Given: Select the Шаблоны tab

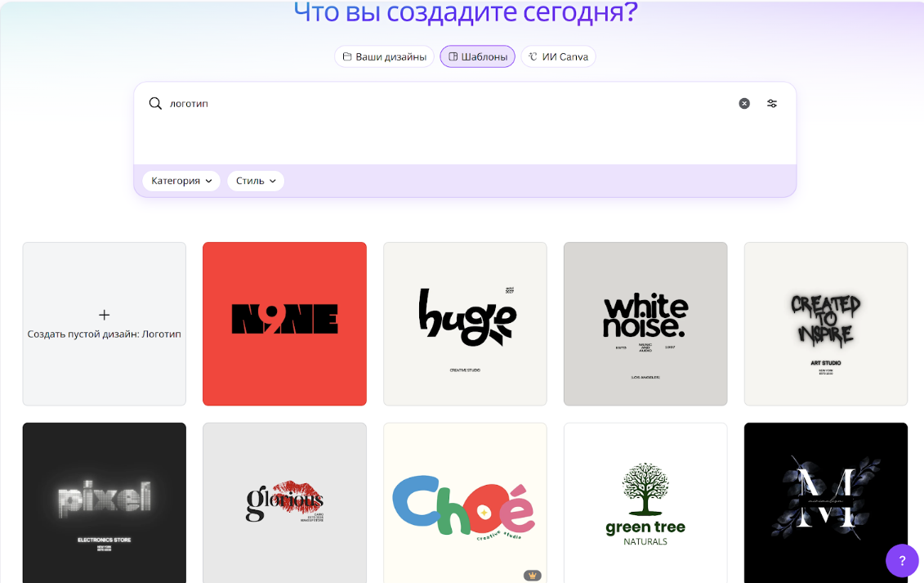Looking at the screenshot, I should click(x=477, y=56).
